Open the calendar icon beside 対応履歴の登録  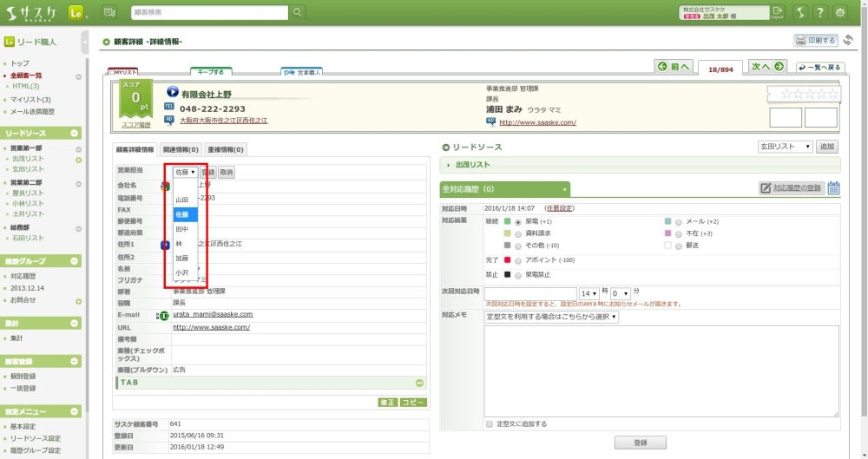point(833,187)
